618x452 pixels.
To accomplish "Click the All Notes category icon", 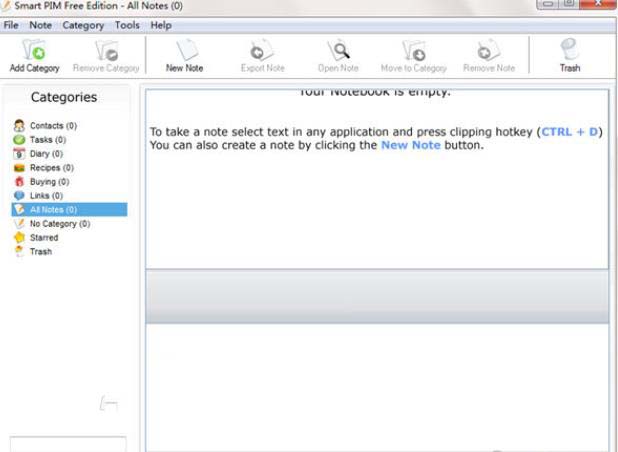I will click(19, 210).
